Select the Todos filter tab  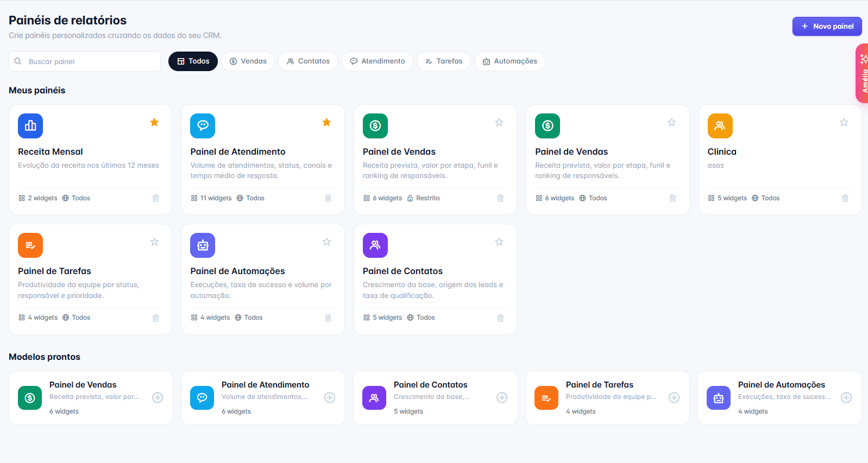(x=193, y=61)
